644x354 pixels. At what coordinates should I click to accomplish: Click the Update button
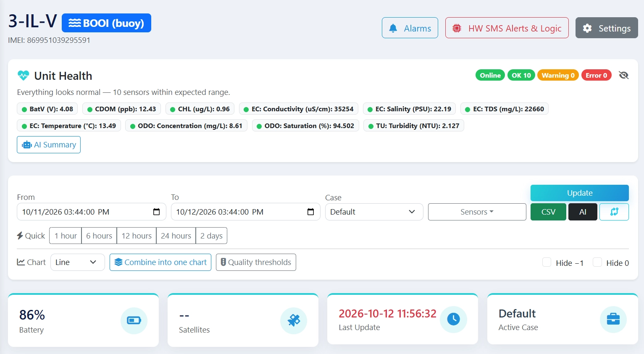(580, 193)
